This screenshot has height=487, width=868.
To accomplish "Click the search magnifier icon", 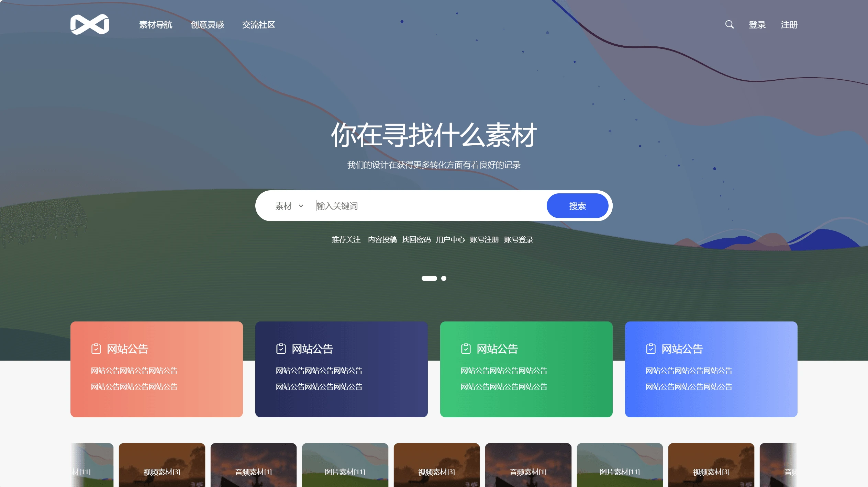I will click(730, 24).
